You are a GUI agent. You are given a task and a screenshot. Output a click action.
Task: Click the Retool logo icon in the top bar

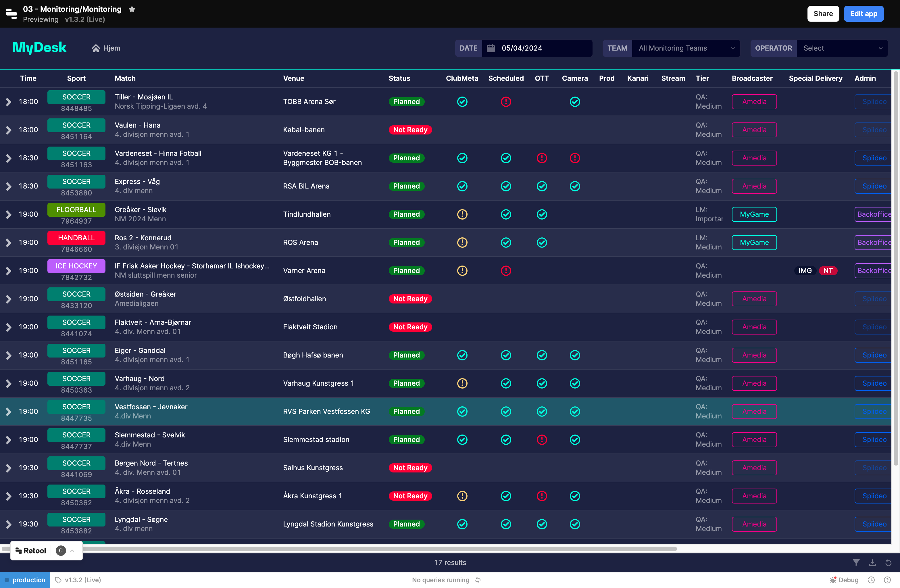pyautogui.click(x=11, y=14)
